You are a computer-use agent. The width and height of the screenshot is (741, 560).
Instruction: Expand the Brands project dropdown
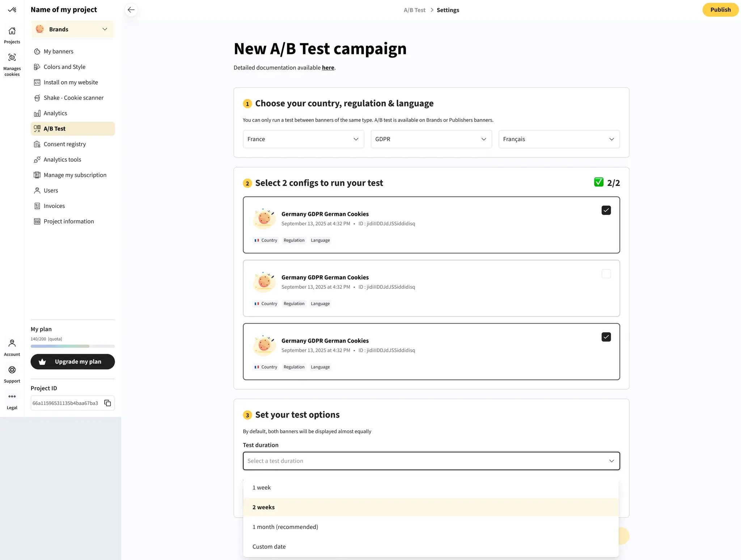tap(73, 29)
